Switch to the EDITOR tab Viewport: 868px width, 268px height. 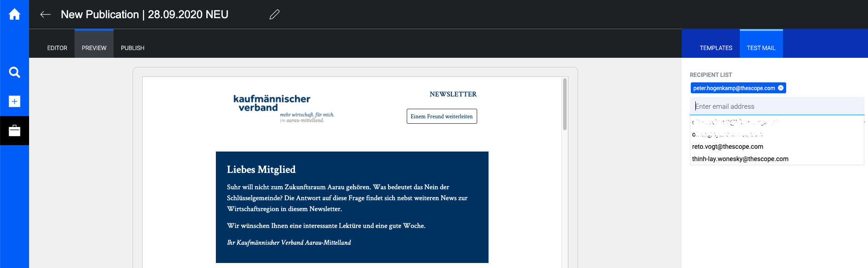coord(57,48)
